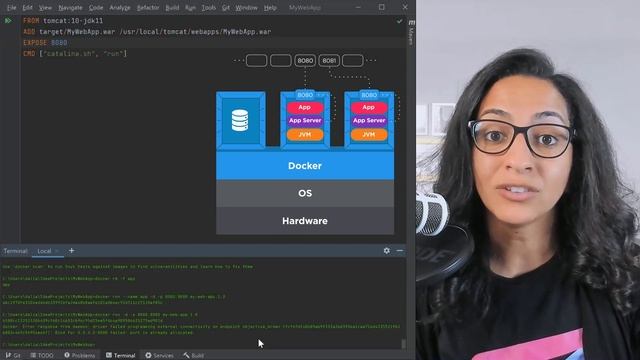Screen dimensions: 640x360
Task: Open the Build menu
Action: (172, 7)
